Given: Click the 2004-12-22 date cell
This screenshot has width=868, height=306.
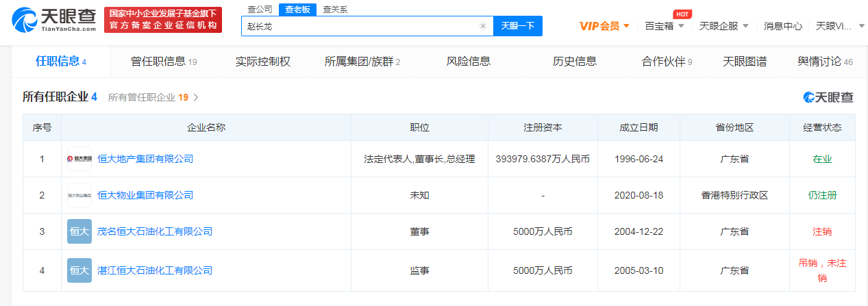Looking at the screenshot, I should click(x=638, y=231).
